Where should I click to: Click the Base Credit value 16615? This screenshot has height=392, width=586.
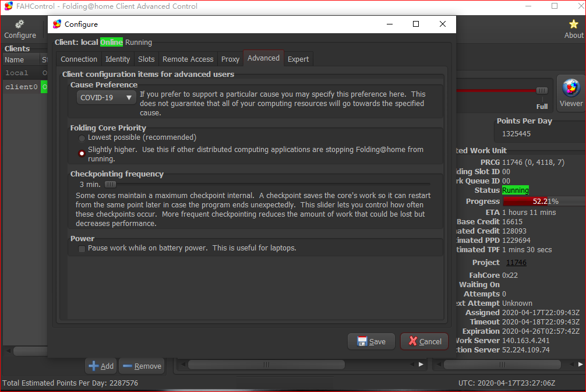(512, 221)
